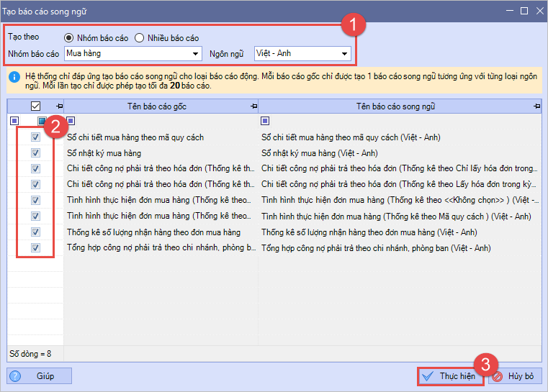548x392 pixels.
Task: Select the Nhiều báo cáo radio option
Action: click(140, 37)
